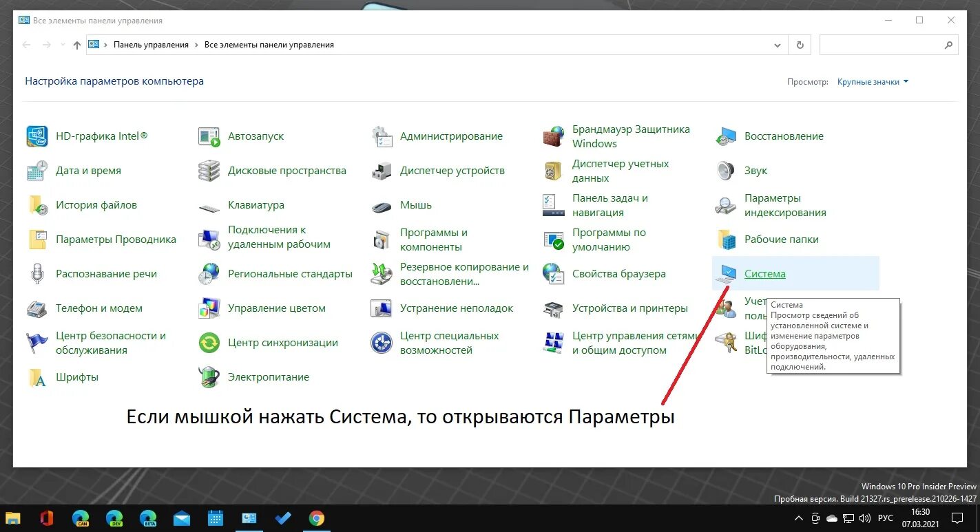The image size is (980, 532).
Task: Launch Office from the taskbar
Action: coord(47,518)
